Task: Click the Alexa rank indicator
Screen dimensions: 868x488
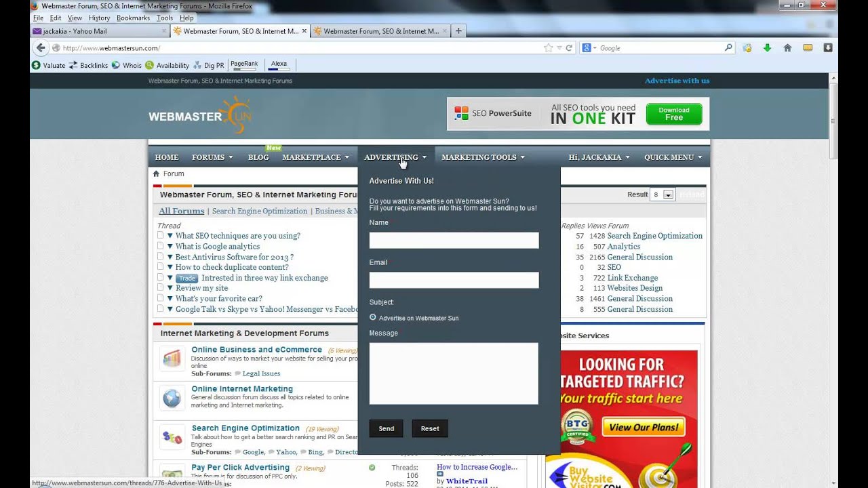Action: coord(279,65)
